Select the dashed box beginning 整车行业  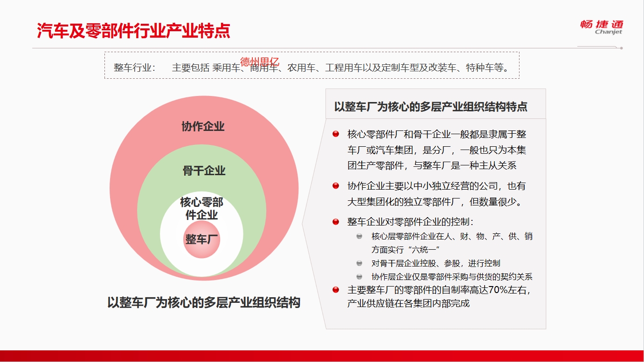point(312,65)
